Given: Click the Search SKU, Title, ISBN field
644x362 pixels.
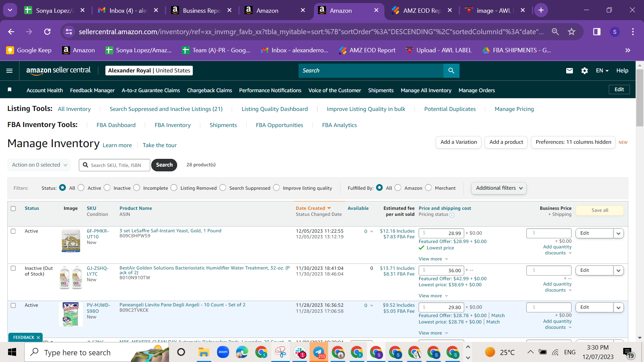Looking at the screenshot, I should 115,165.
